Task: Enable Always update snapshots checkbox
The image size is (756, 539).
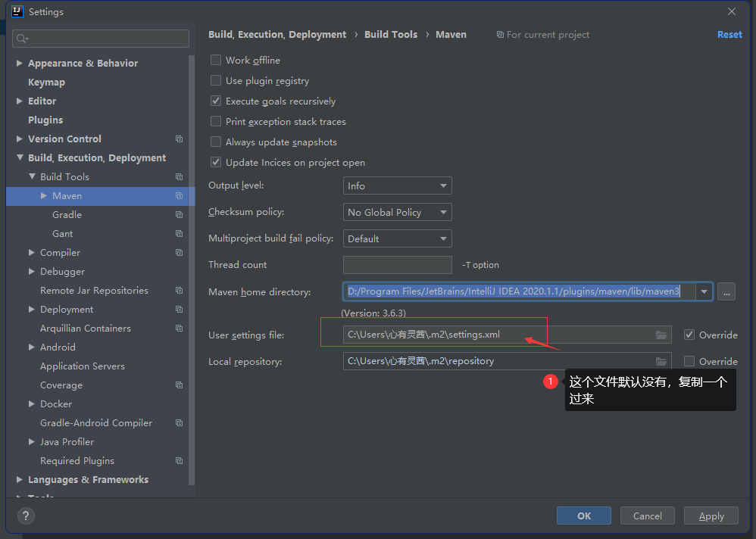Action: tap(216, 142)
